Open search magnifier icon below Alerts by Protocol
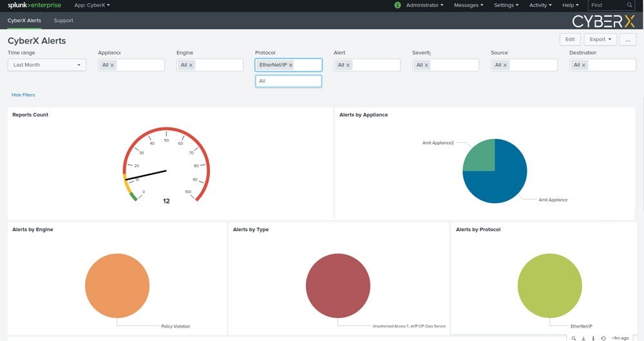 pyautogui.click(x=573, y=338)
